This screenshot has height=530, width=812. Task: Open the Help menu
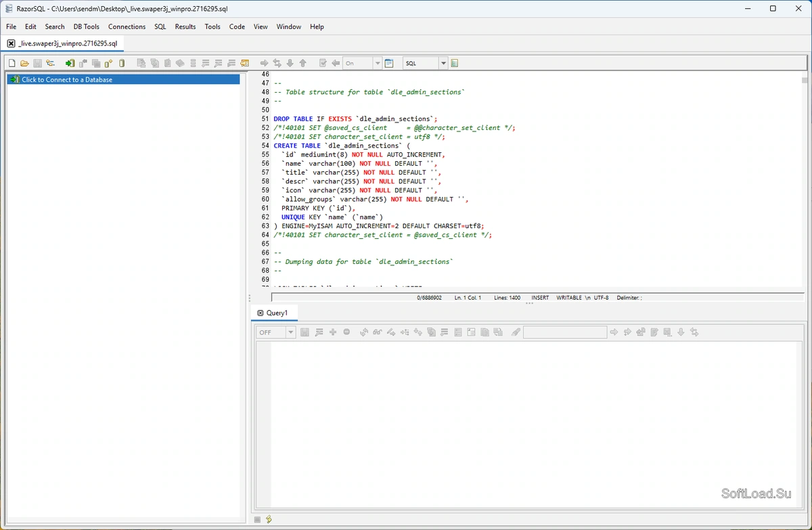[x=317, y=27]
